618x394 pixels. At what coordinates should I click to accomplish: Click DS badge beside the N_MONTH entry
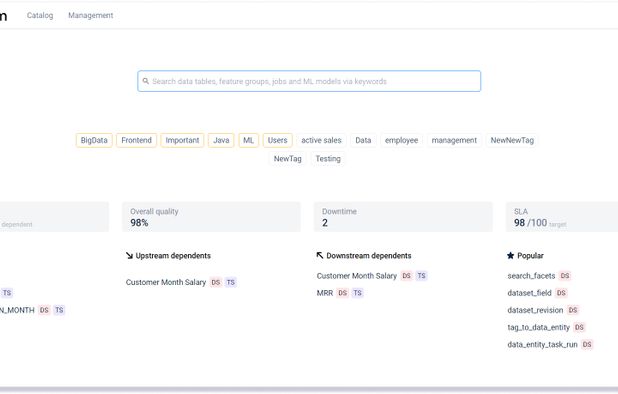(44, 310)
